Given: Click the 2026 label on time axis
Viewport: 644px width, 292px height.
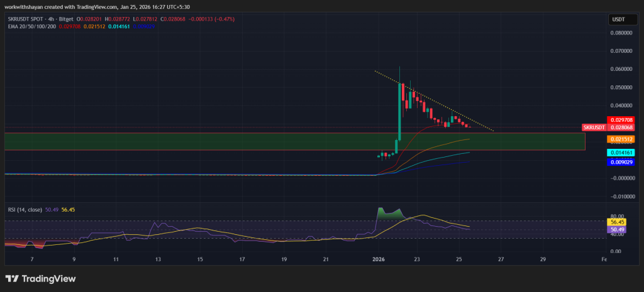Looking at the screenshot, I should click(377, 259).
